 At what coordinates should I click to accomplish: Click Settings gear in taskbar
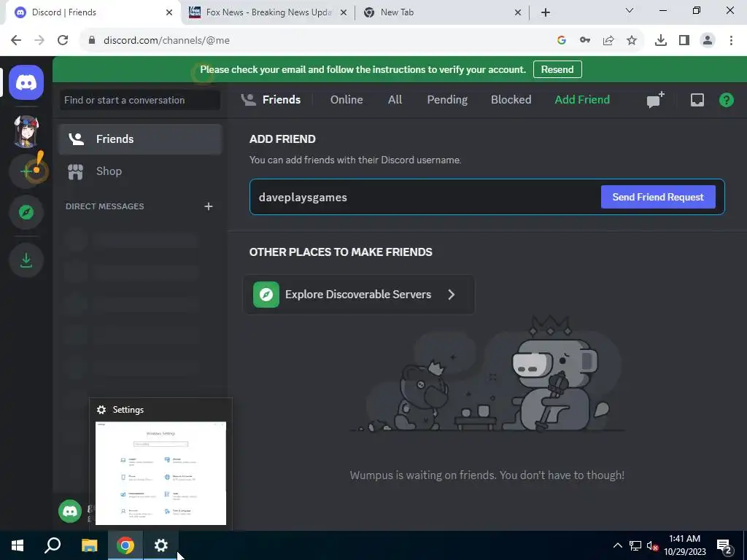161,545
